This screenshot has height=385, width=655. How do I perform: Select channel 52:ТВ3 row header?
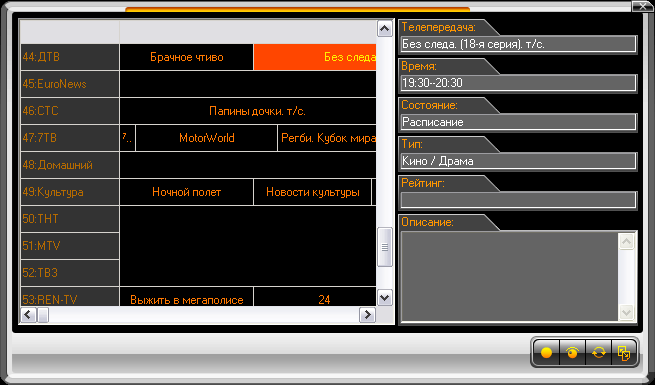click(x=70, y=273)
